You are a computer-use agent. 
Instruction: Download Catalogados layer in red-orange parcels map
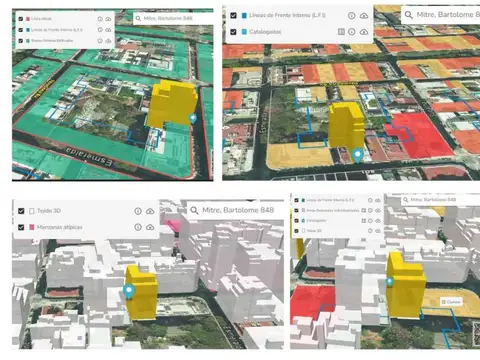tap(364, 32)
